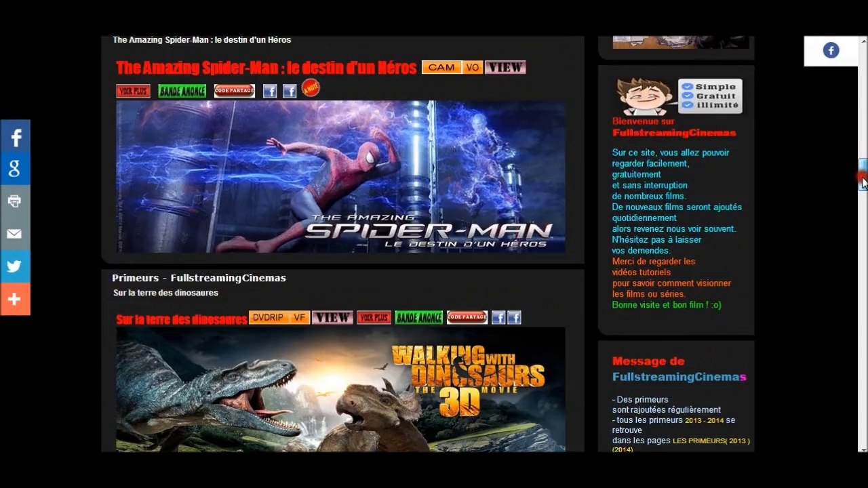This screenshot has width=868, height=488.
Task: Click the VIEW button beside Spider-Man title
Action: point(505,67)
